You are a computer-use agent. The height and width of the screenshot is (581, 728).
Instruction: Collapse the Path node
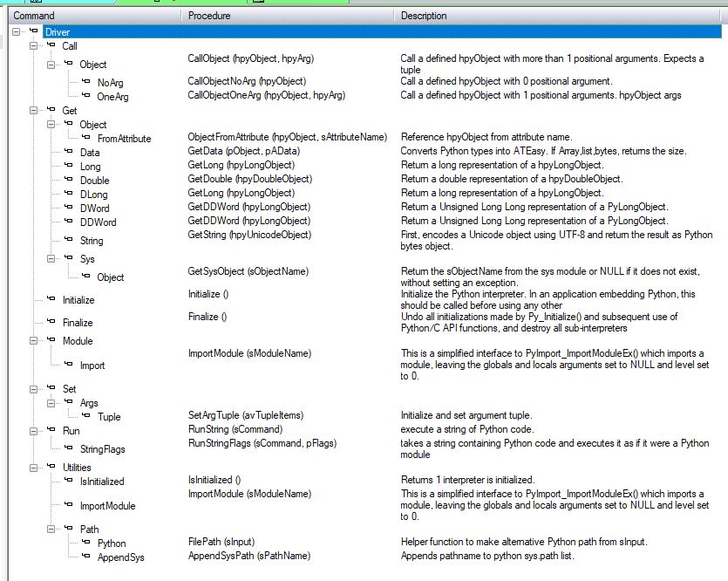point(51,529)
